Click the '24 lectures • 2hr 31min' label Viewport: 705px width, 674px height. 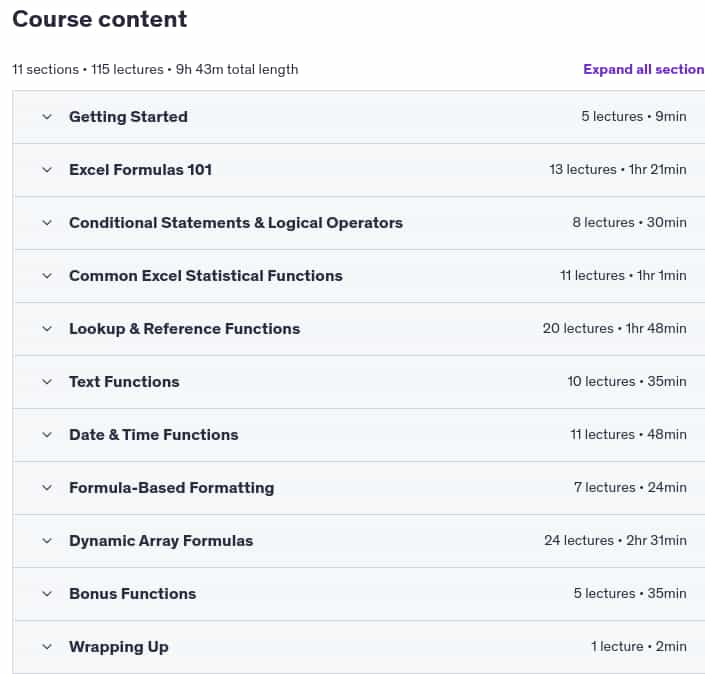click(x=615, y=540)
